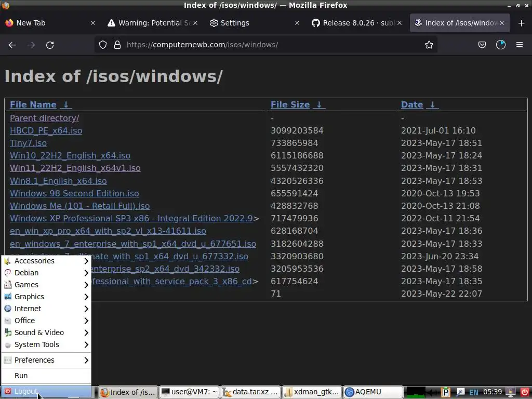Expand the Accessories submenu

(46, 261)
